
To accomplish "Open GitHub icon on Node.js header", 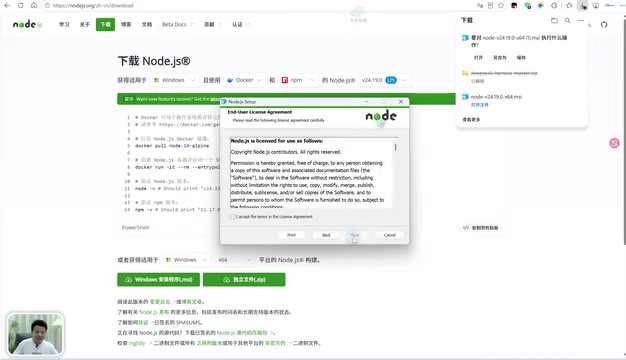I will [x=604, y=25].
